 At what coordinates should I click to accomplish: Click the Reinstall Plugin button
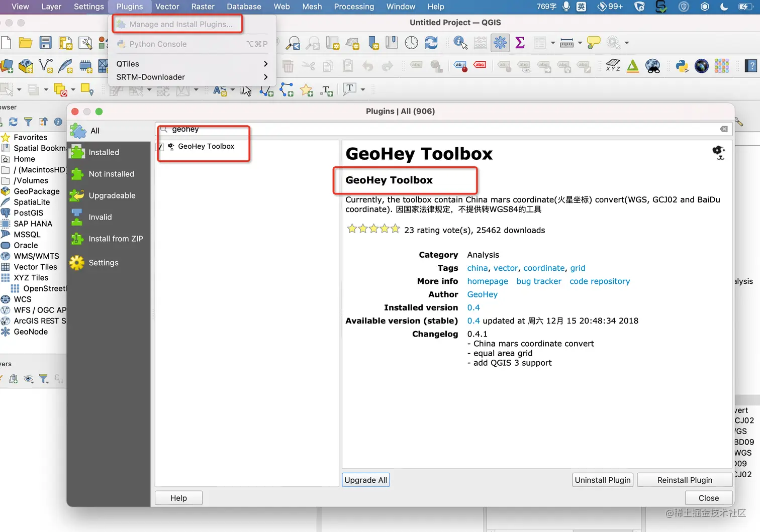(x=685, y=480)
